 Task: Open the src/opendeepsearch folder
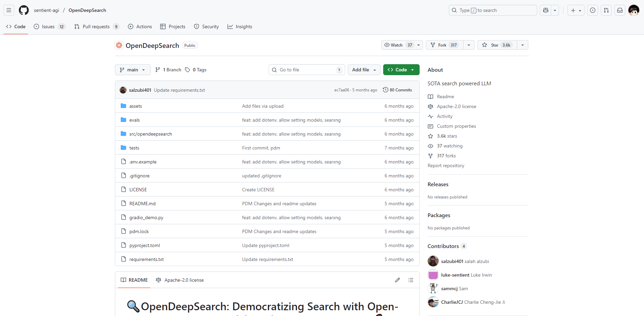pyautogui.click(x=150, y=134)
